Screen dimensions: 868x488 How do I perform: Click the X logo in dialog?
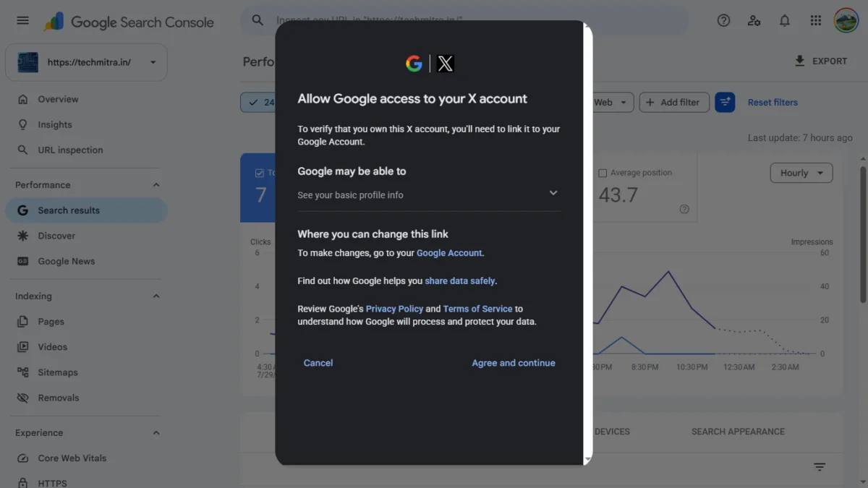[x=446, y=64]
